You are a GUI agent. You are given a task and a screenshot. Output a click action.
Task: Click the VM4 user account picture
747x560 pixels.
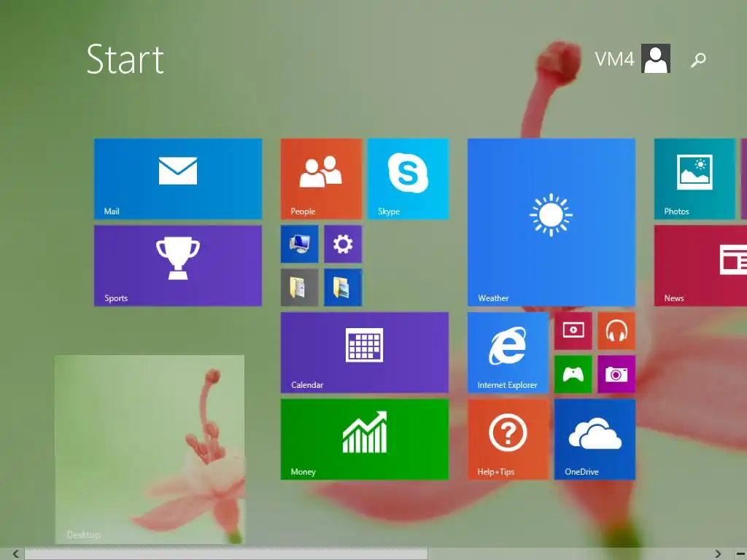[656, 58]
